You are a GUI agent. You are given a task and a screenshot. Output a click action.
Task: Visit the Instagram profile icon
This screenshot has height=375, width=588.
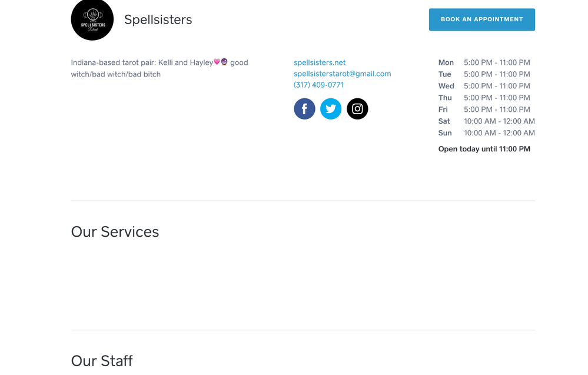357,109
